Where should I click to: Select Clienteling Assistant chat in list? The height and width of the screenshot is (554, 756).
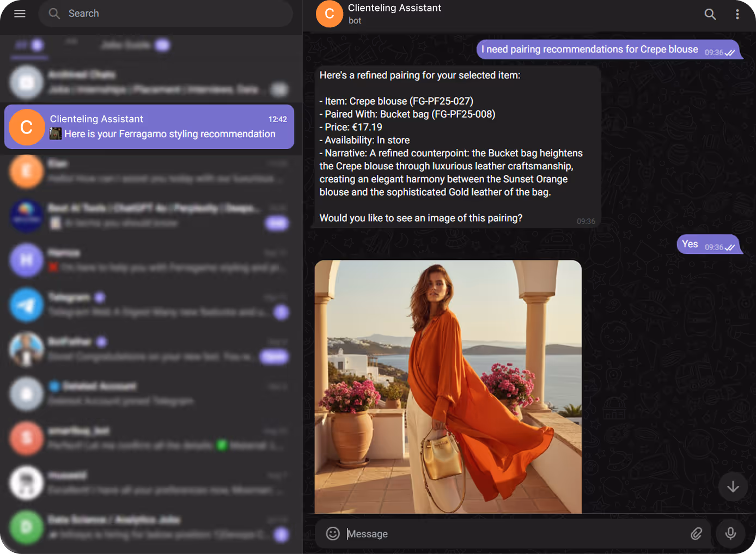tap(149, 126)
